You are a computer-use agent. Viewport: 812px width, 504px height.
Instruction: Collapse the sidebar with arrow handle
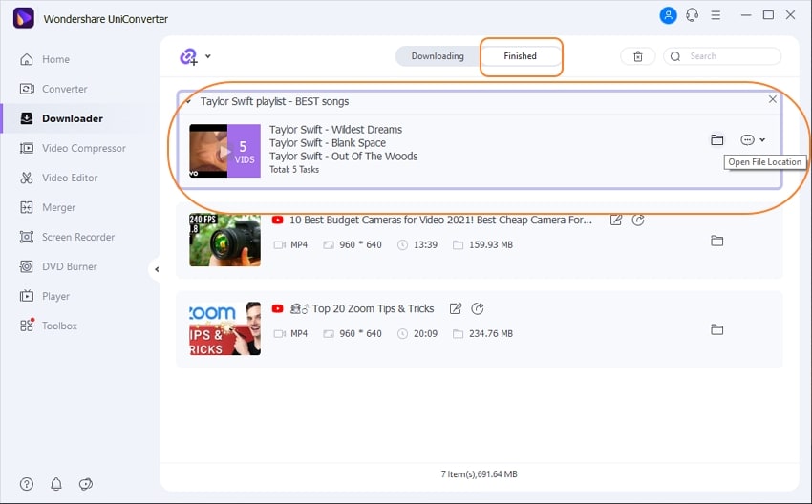[x=157, y=269]
